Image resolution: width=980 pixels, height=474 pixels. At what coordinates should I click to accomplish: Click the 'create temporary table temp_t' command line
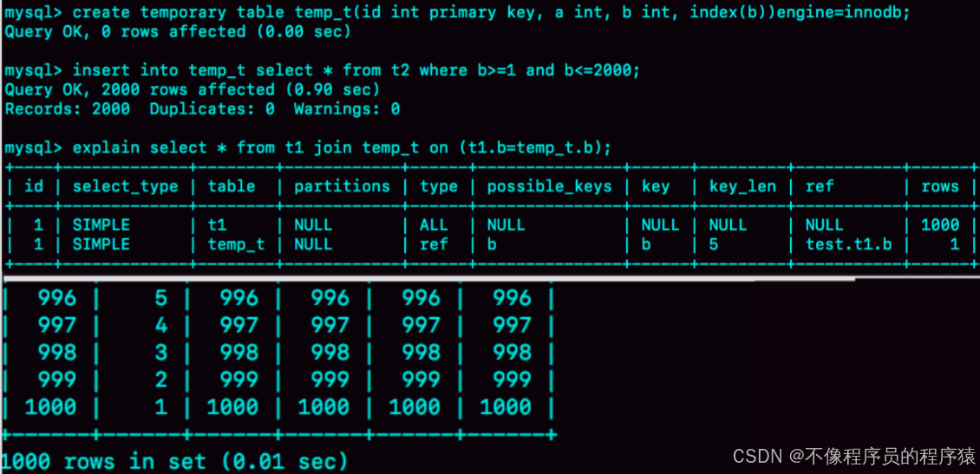458,12
